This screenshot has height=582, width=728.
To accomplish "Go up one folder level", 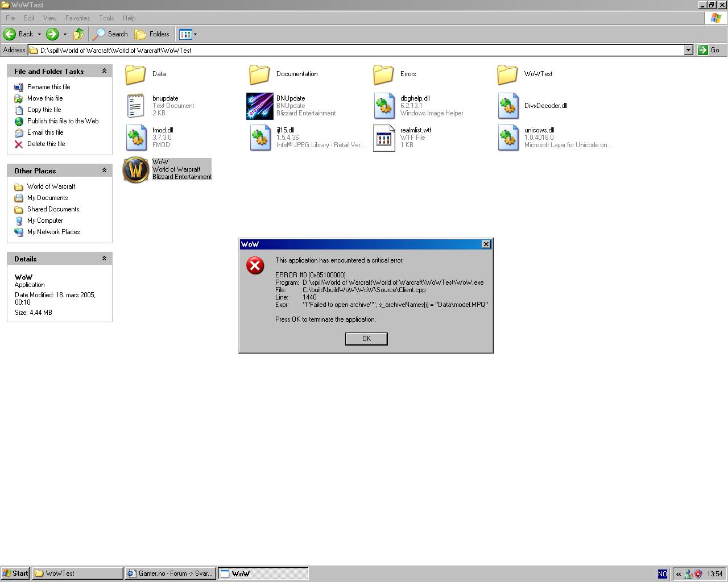I will coord(78,34).
